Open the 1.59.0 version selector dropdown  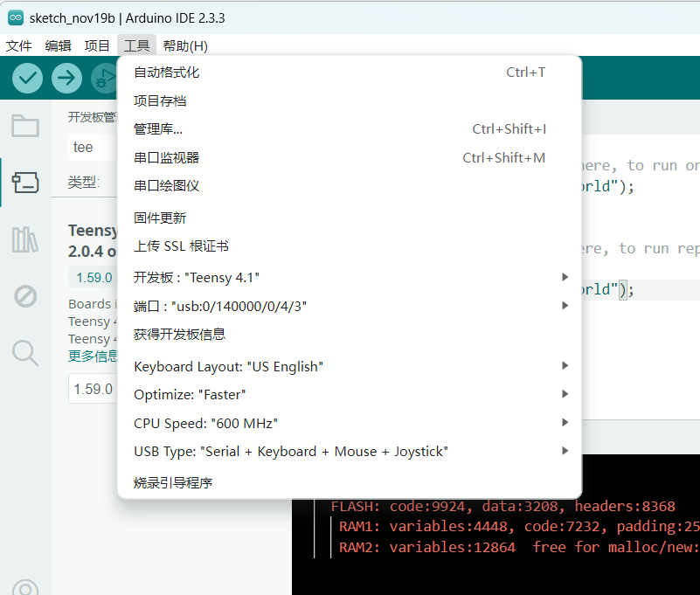point(94,389)
